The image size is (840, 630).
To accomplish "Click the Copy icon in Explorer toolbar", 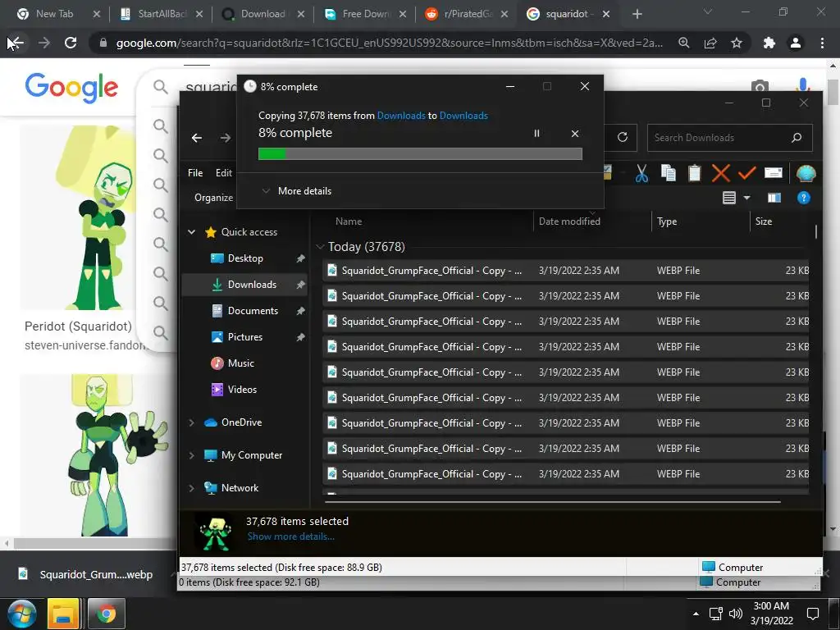I will pos(668,173).
